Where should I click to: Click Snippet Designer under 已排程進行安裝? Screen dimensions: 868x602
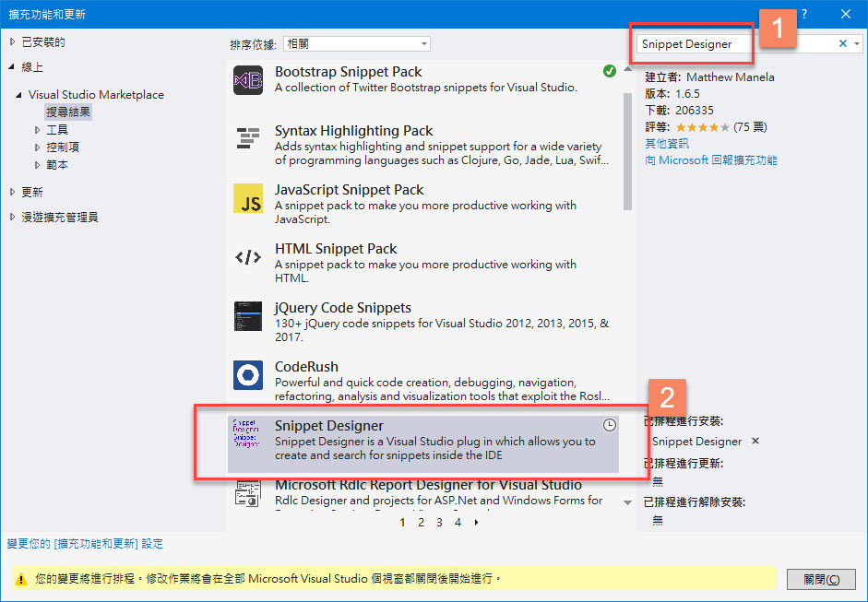[697, 442]
